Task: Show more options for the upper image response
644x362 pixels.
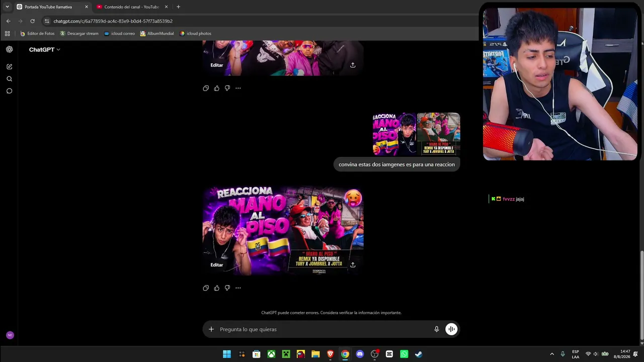Action: pos(238,88)
